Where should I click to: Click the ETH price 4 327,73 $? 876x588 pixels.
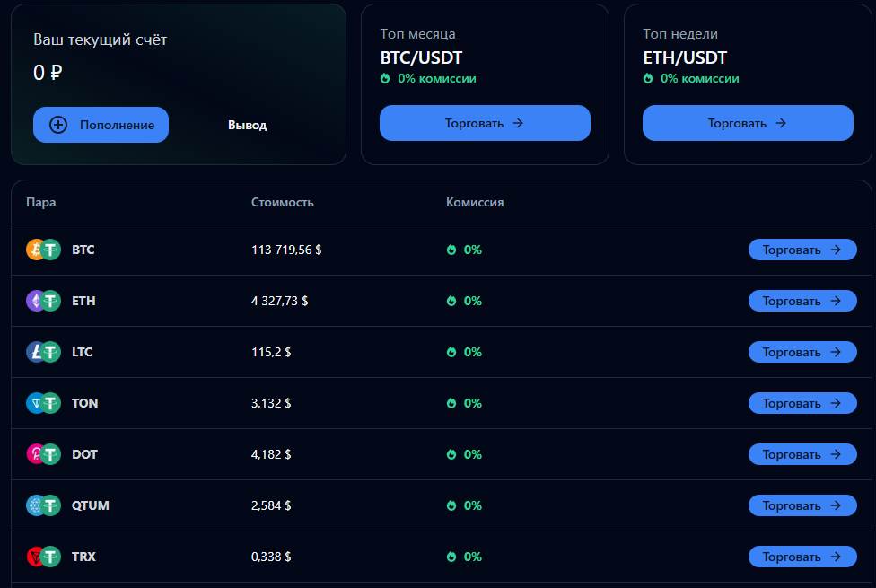[279, 301]
